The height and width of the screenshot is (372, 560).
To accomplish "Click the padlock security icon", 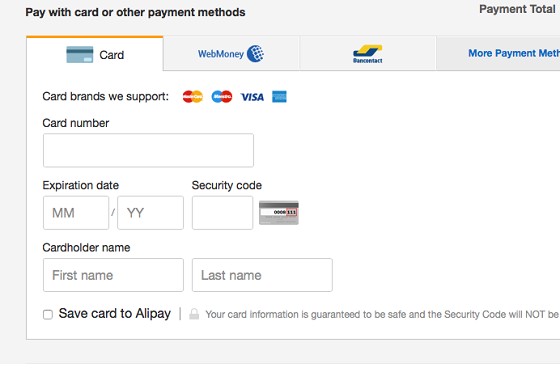I will coord(194,314).
